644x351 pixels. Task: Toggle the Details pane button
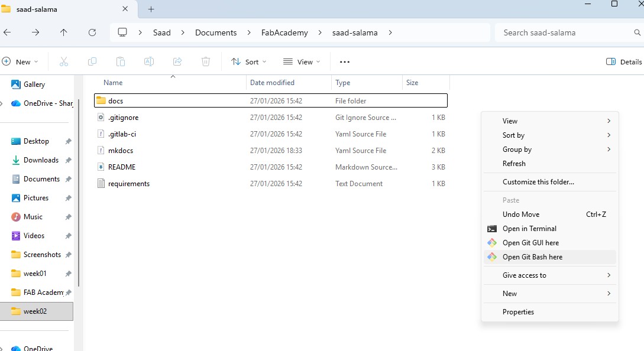click(x=624, y=61)
